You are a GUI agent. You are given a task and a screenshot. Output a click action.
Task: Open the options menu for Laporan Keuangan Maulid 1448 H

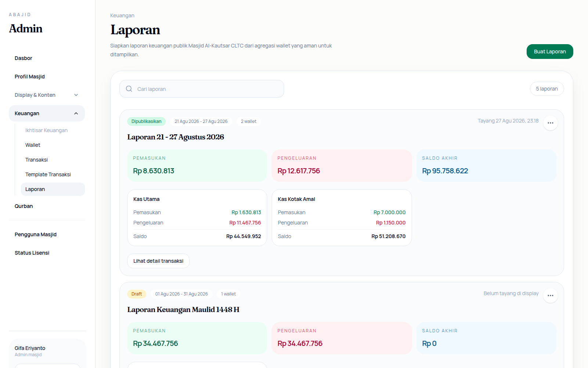point(550,296)
